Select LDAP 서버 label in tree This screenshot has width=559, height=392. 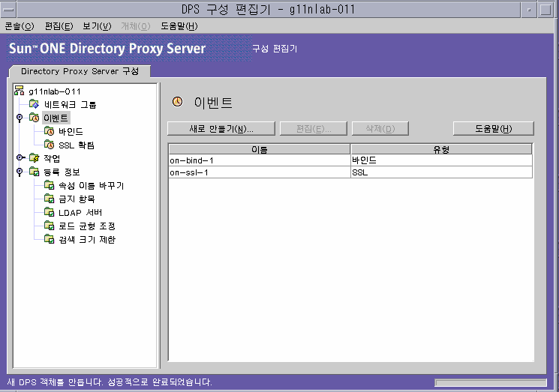coord(80,213)
